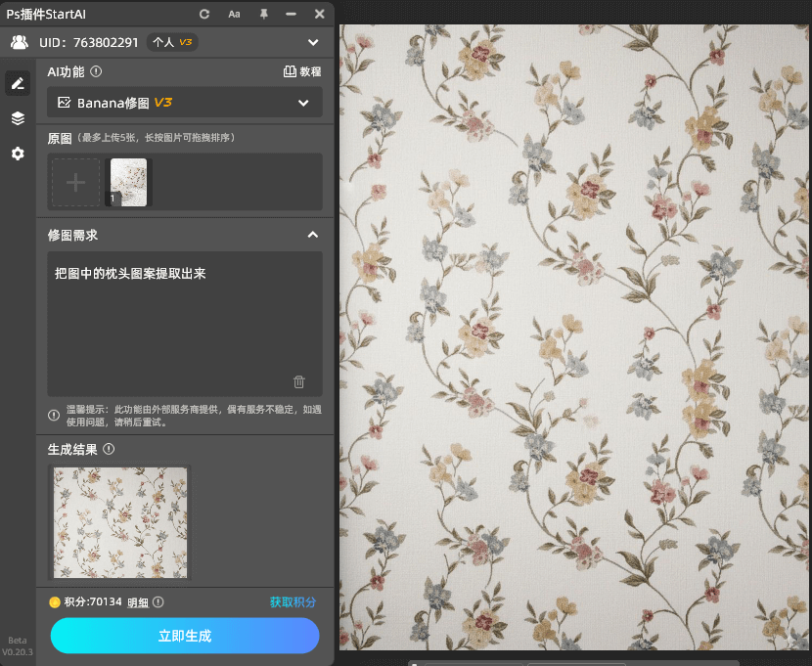Pin the plugin window
Viewport: 812px width, 666px height.
262,14
